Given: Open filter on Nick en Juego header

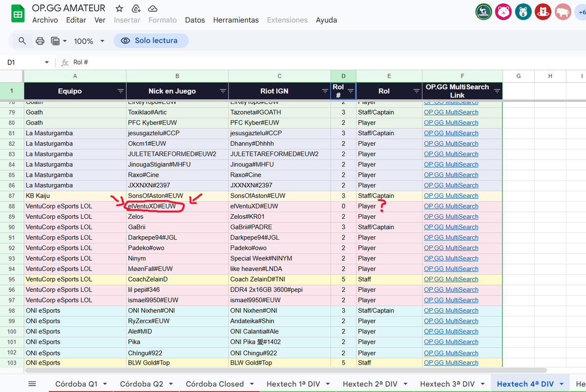Looking at the screenshot, I should (223, 91).
